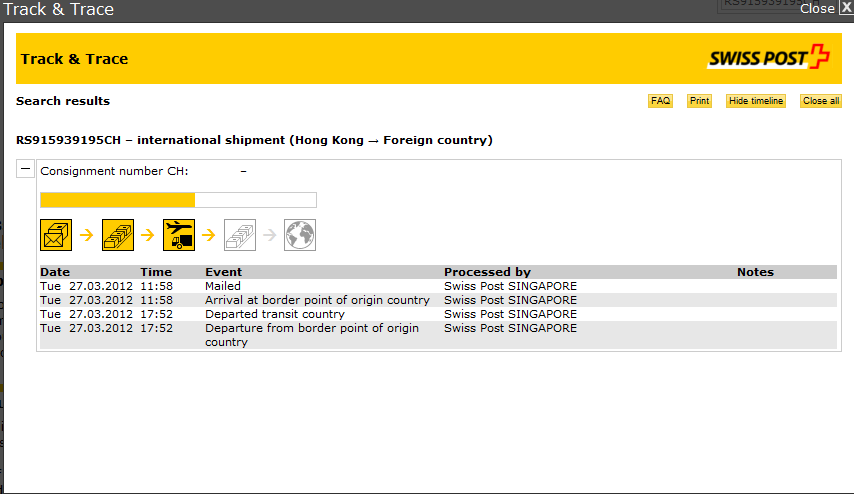Click the greyed-out parcels arrival icon
The image size is (854, 494).
[240, 235]
